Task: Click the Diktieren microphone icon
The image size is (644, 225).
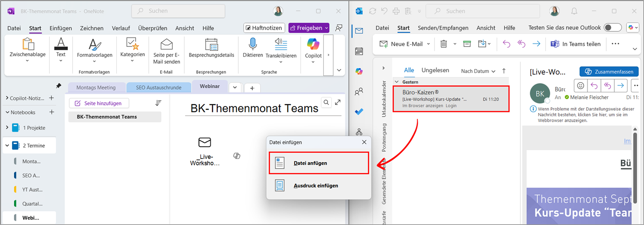Action: pos(252,44)
